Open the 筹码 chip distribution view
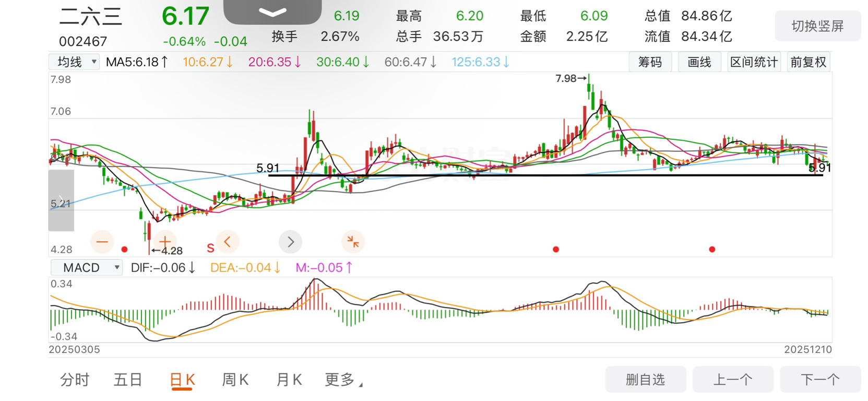The height and width of the screenshot is (401, 868). (650, 62)
